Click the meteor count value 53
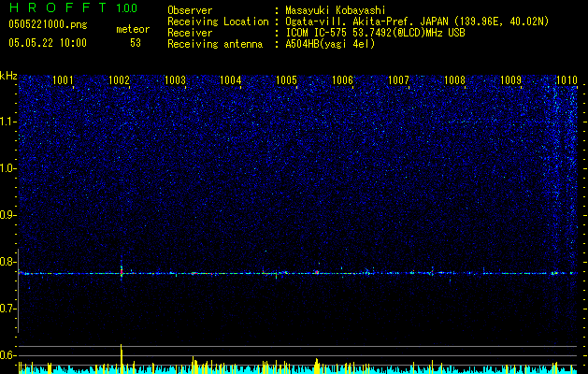 [136, 43]
